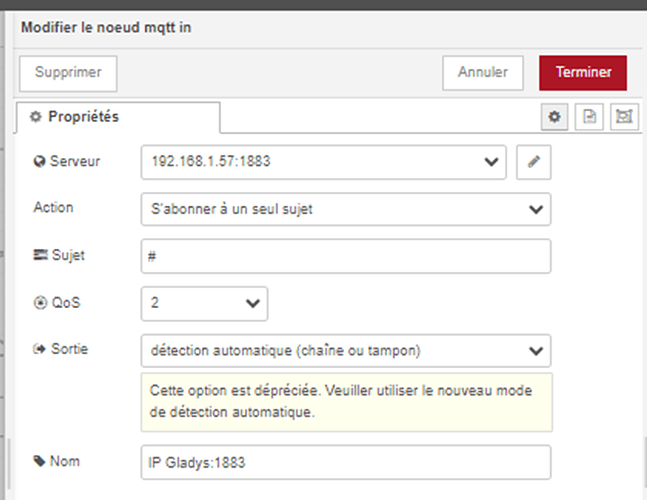Expand the Serveur dropdown showing 192.168.1.57:1883
Image resolution: width=647 pixels, height=500 pixels.
323,161
